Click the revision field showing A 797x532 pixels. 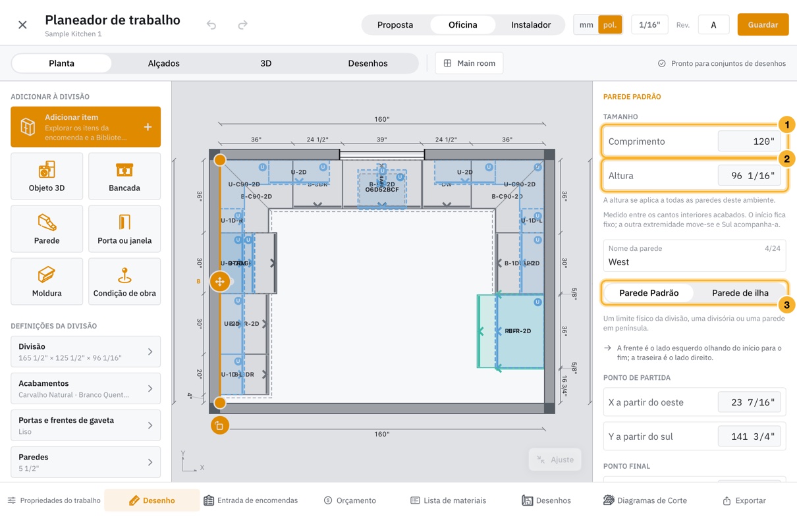pos(713,25)
